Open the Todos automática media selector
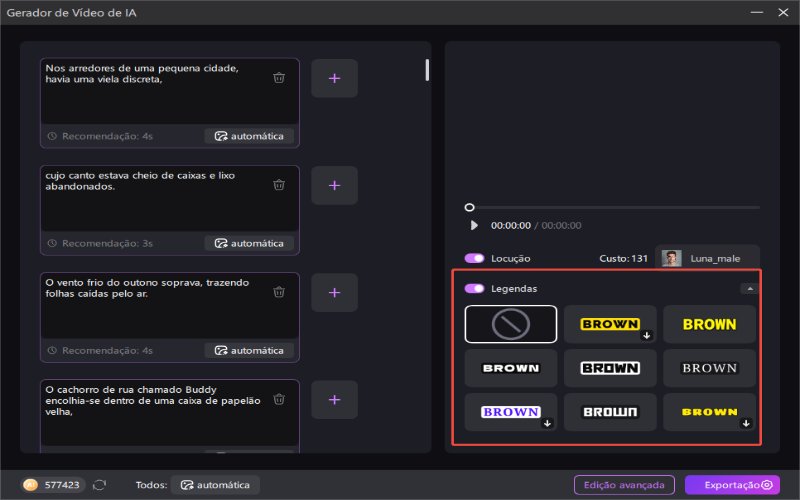 [x=215, y=485]
